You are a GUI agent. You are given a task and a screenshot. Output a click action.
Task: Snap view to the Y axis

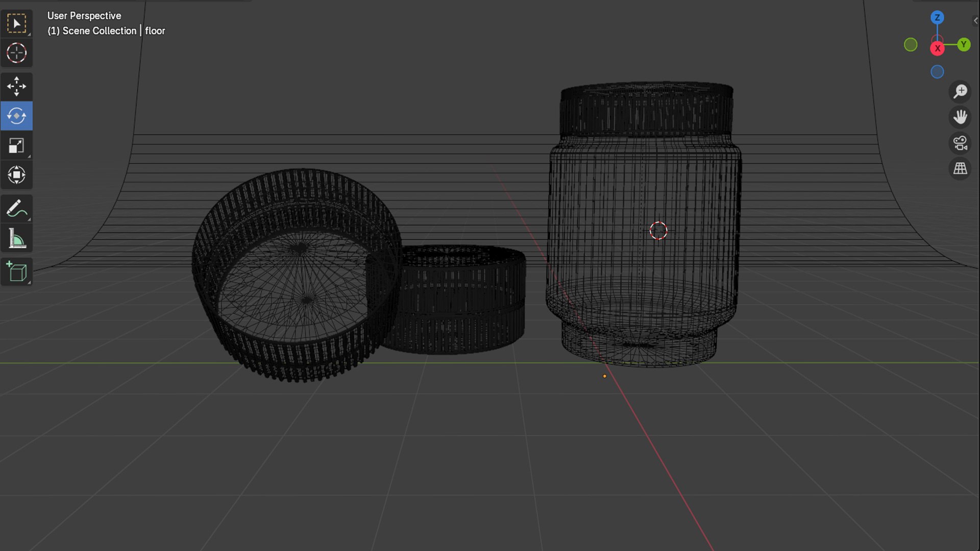point(964,44)
